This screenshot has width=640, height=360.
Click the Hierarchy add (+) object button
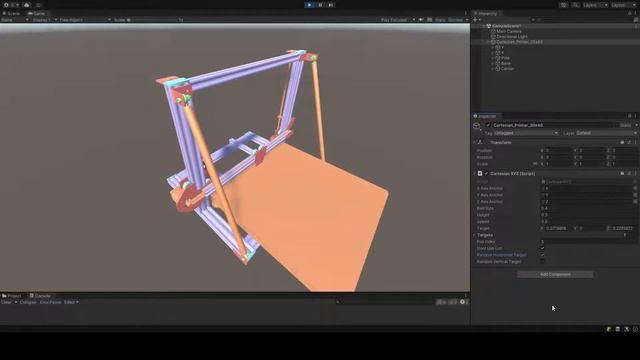(x=476, y=20)
